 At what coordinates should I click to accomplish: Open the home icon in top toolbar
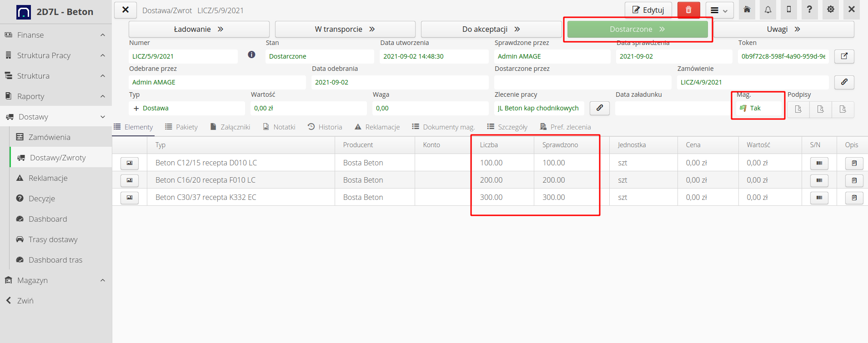pyautogui.click(x=747, y=10)
